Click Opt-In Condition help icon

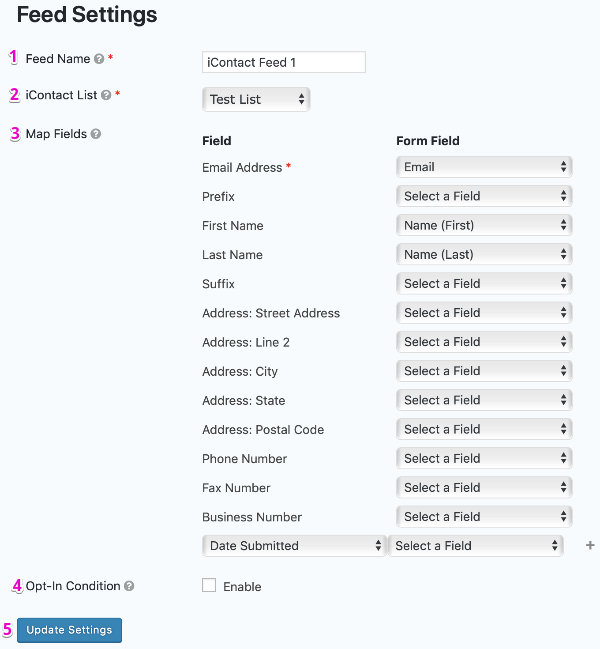(129, 586)
